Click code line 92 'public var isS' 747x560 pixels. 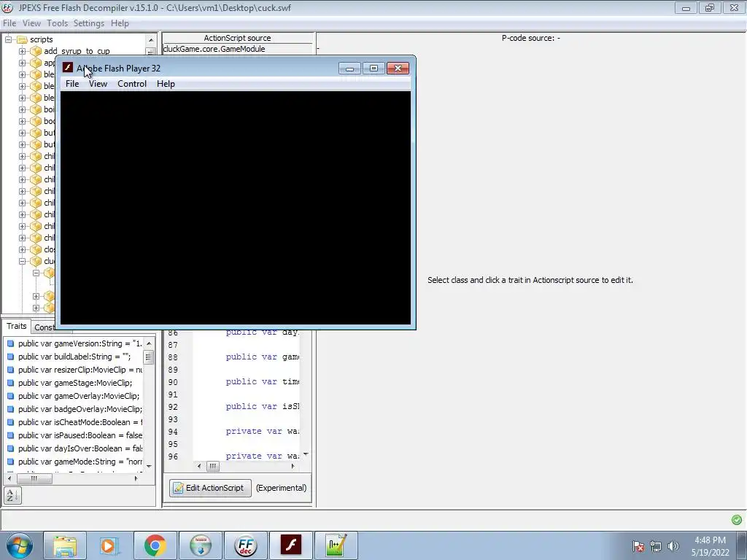click(263, 406)
